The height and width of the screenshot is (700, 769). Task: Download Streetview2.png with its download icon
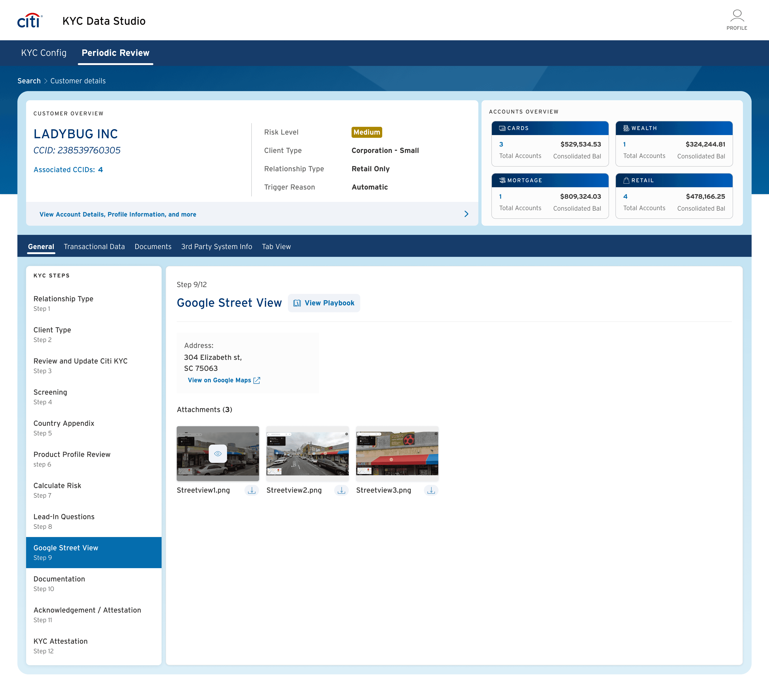click(x=341, y=490)
